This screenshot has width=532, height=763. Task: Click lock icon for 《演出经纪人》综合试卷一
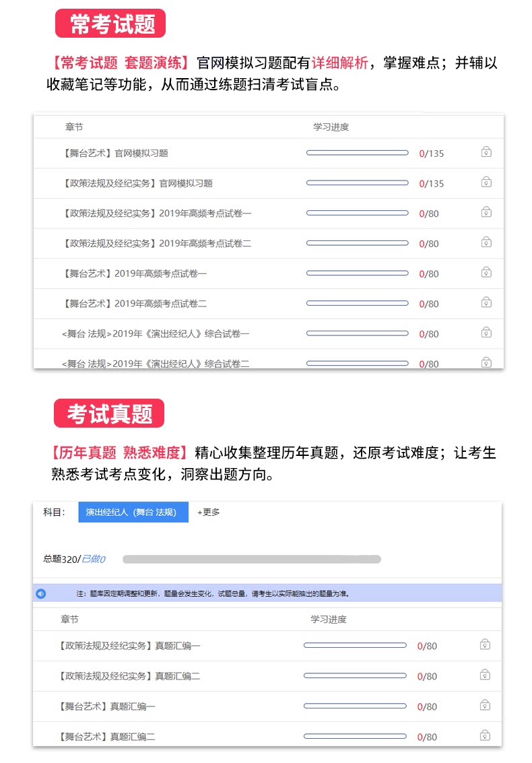[486, 333]
